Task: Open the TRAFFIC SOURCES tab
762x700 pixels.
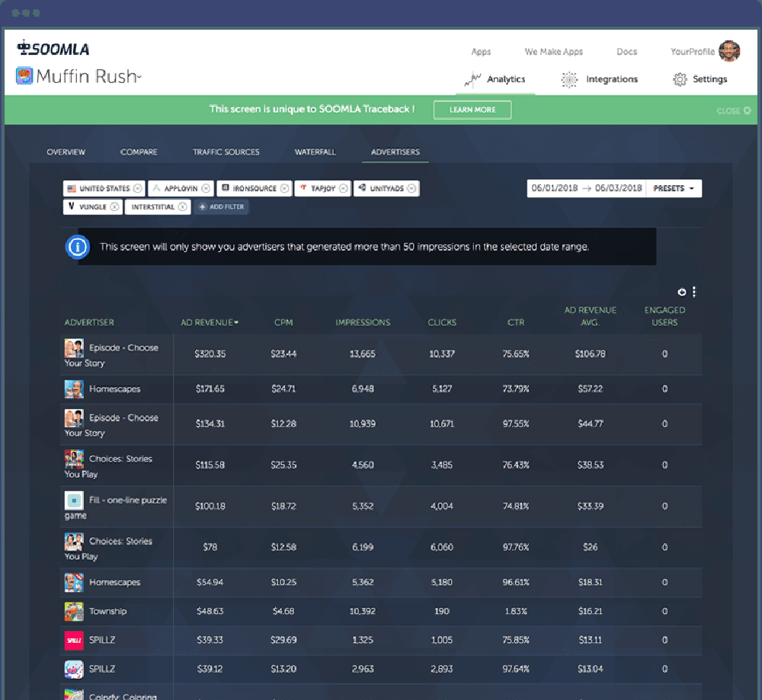Action: pos(226,152)
